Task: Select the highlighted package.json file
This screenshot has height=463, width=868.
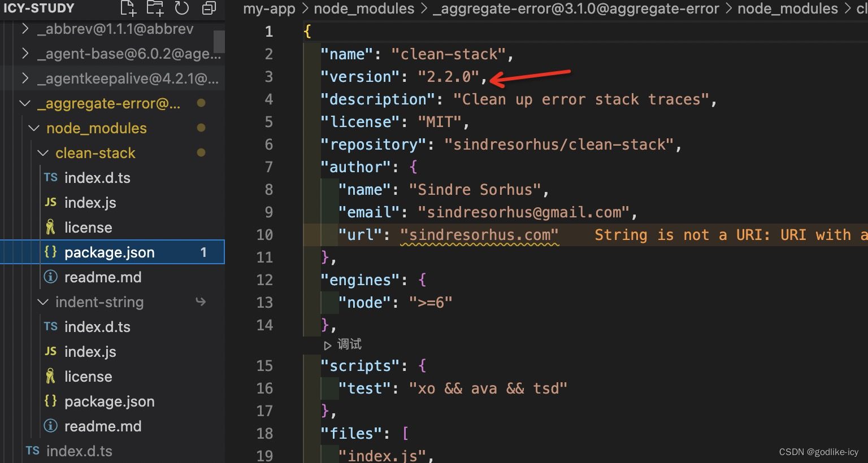Action: tap(112, 252)
